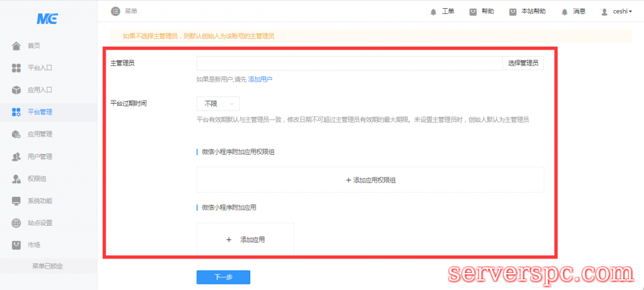This screenshot has height=290, width=644.
Task: Click the icon beside 帮助
Action: click(x=473, y=12)
